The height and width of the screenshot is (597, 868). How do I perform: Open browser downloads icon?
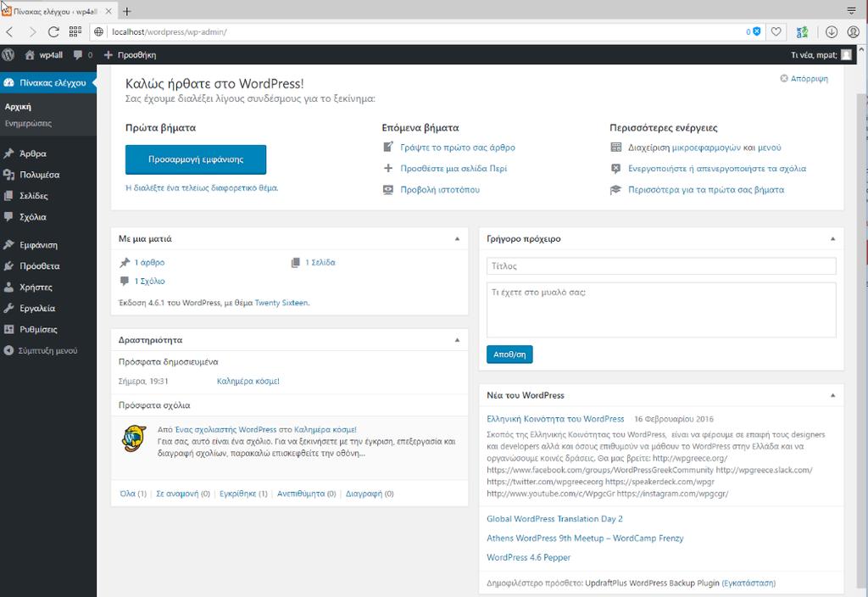coord(832,32)
